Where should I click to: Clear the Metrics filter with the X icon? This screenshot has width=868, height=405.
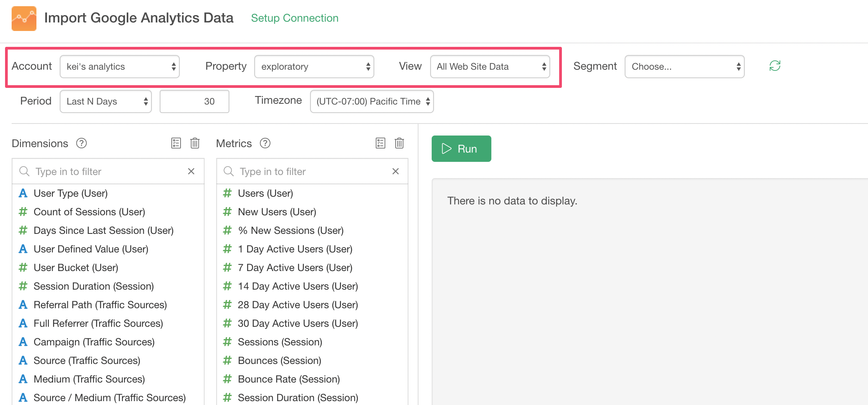pyautogui.click(x=396, y=171)
